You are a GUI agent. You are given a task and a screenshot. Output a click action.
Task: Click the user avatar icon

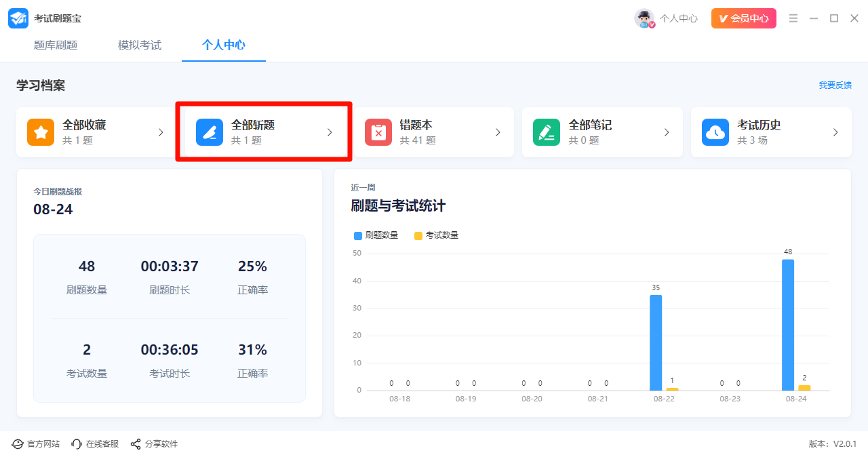pos(644,18)
